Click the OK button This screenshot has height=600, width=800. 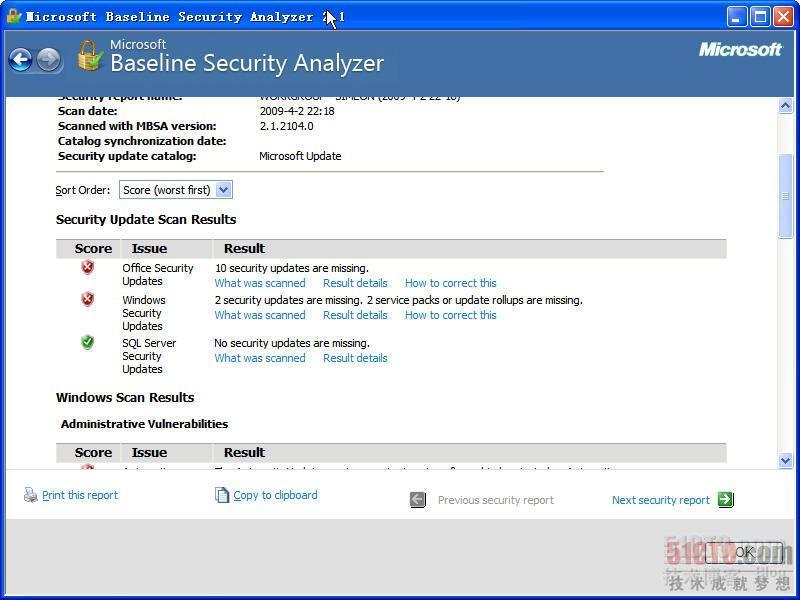pos(744,552)
